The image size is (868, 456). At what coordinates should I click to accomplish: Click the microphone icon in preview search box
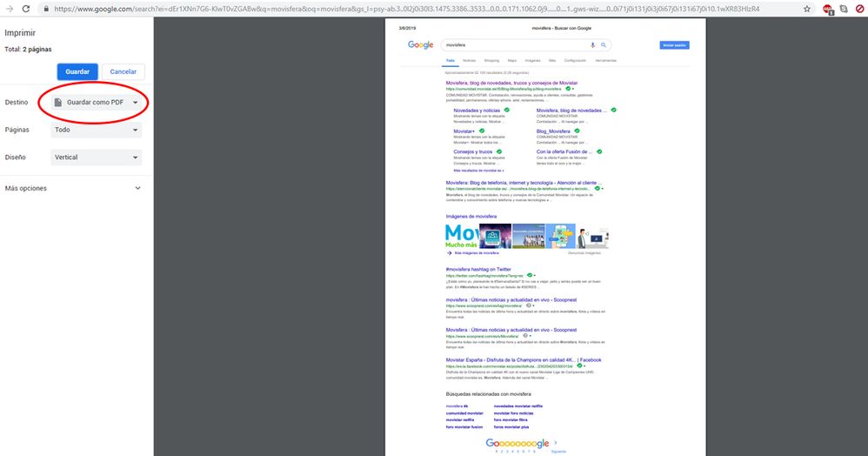click(593, 45)
